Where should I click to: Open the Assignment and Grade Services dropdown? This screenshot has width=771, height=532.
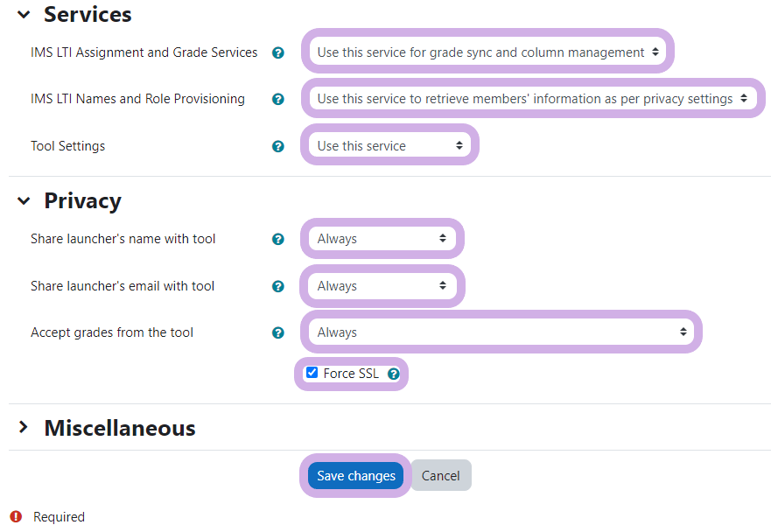[487, 52]
